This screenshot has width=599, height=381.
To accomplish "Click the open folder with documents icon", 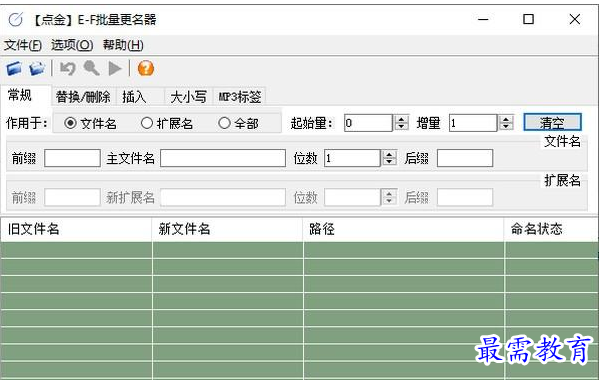I will 37,69.
